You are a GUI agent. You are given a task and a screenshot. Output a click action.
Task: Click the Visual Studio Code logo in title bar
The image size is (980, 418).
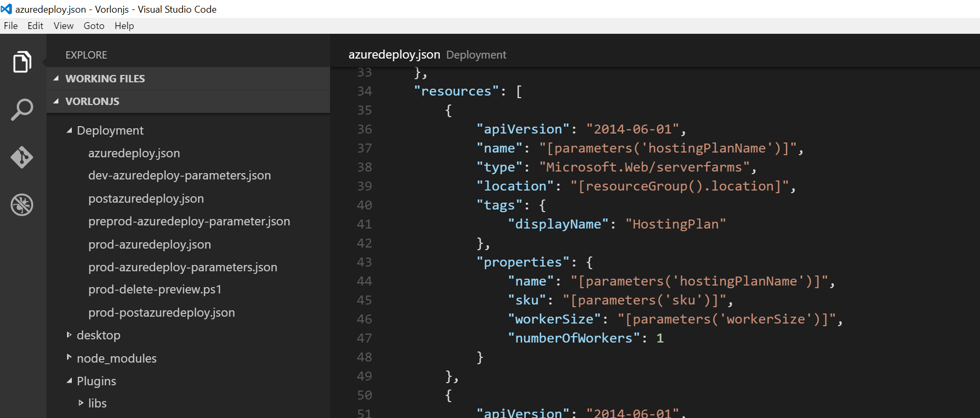tap(6, 9)
